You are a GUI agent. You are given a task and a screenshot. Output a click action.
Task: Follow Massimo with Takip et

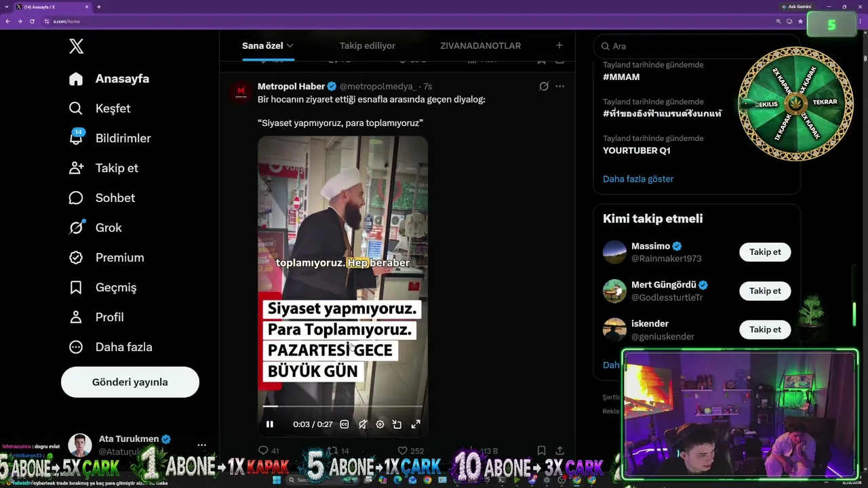coord(765,252)
